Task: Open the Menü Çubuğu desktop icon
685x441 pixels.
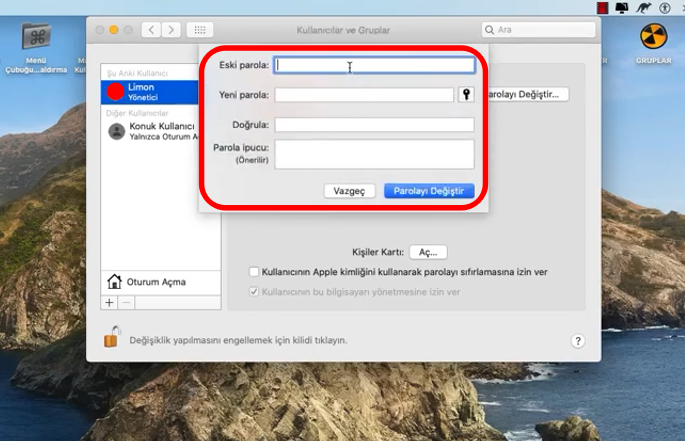Action: coord(36,42)
